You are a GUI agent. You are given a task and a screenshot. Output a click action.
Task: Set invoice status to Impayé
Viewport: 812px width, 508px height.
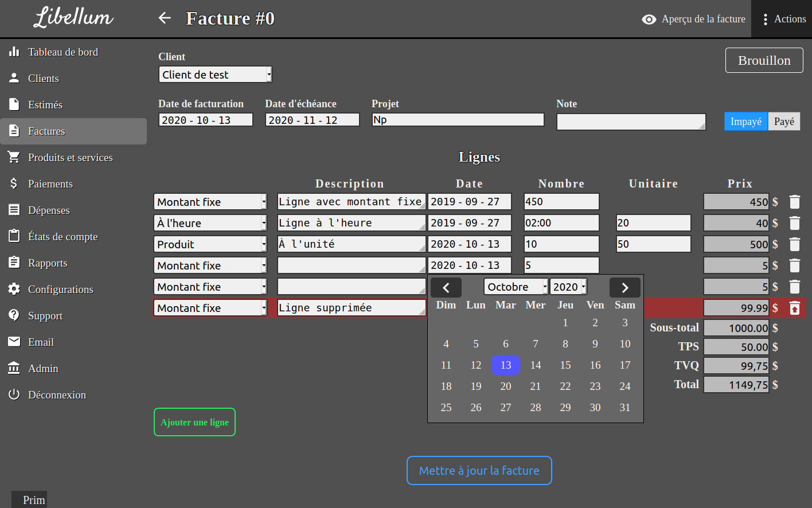pos(745,122)
